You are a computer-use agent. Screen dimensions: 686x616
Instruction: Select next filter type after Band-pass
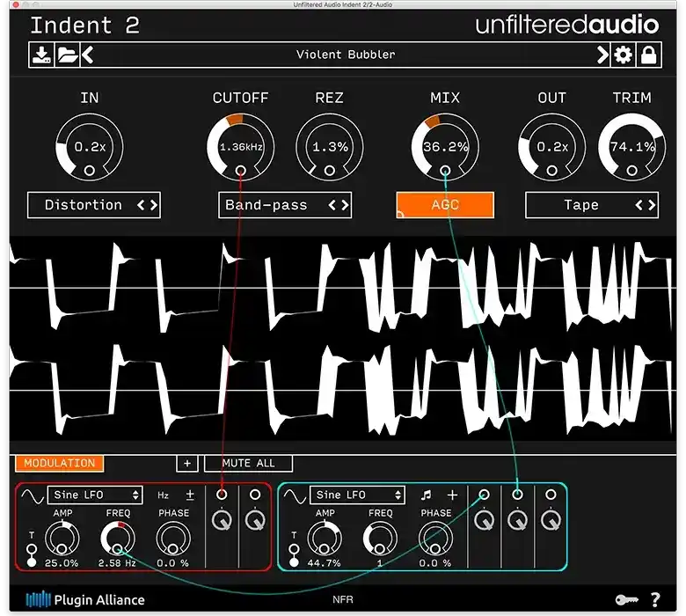(x=345, y=205)
